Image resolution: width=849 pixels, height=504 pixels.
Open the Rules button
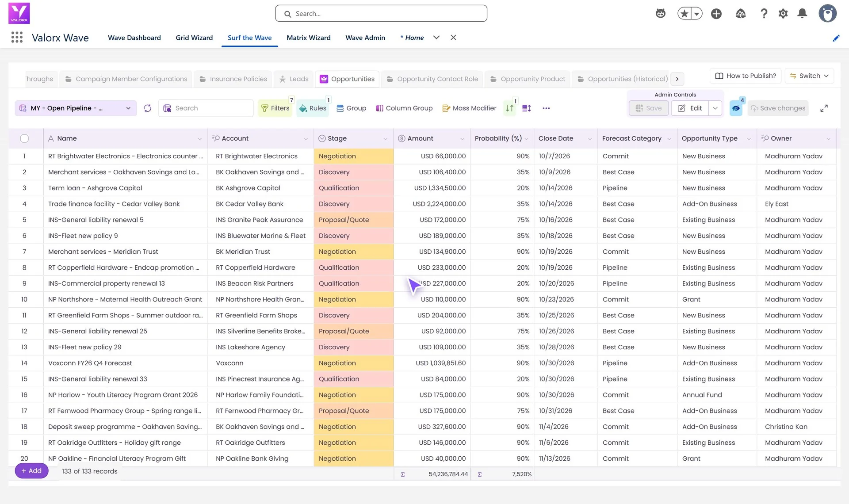pyautogui.click(x=313, y=108)
